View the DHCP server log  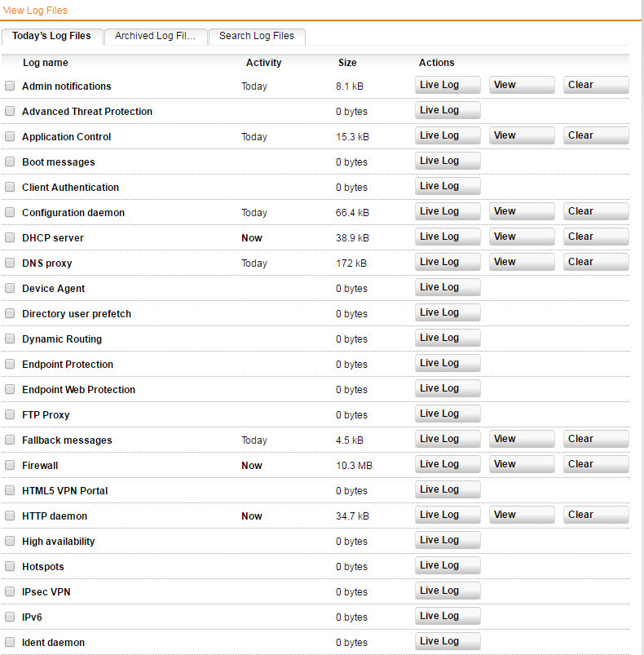(x=522, y=237)
